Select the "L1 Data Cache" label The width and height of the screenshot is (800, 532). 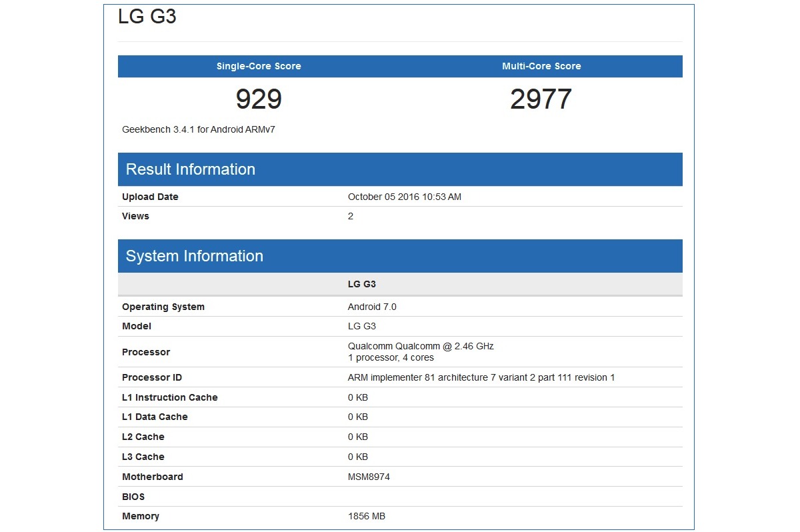pyautogui.click(x=155, y=417)
